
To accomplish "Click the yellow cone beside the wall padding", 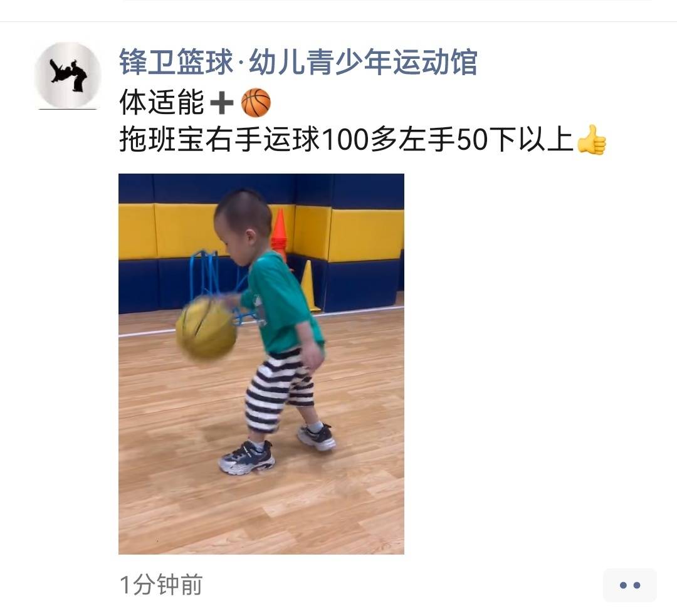I will 309,286.
